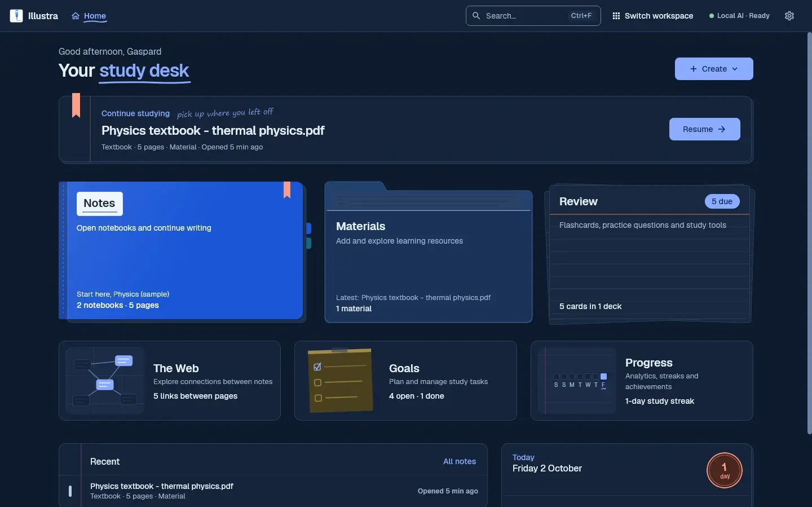
Task: Click the 1 day streak circle badge
Action: coord(725,470)
